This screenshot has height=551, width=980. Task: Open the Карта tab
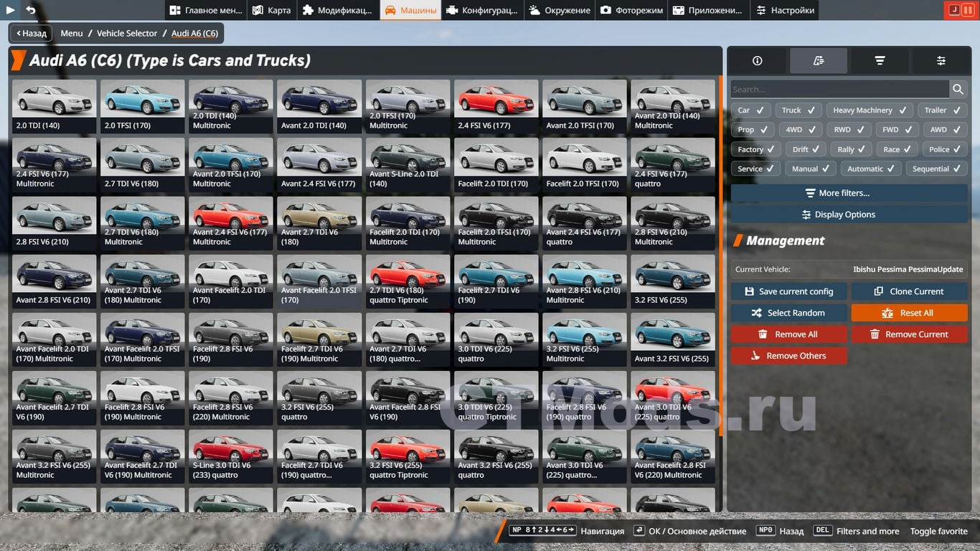pyautogui.click(x=272, y=10)
